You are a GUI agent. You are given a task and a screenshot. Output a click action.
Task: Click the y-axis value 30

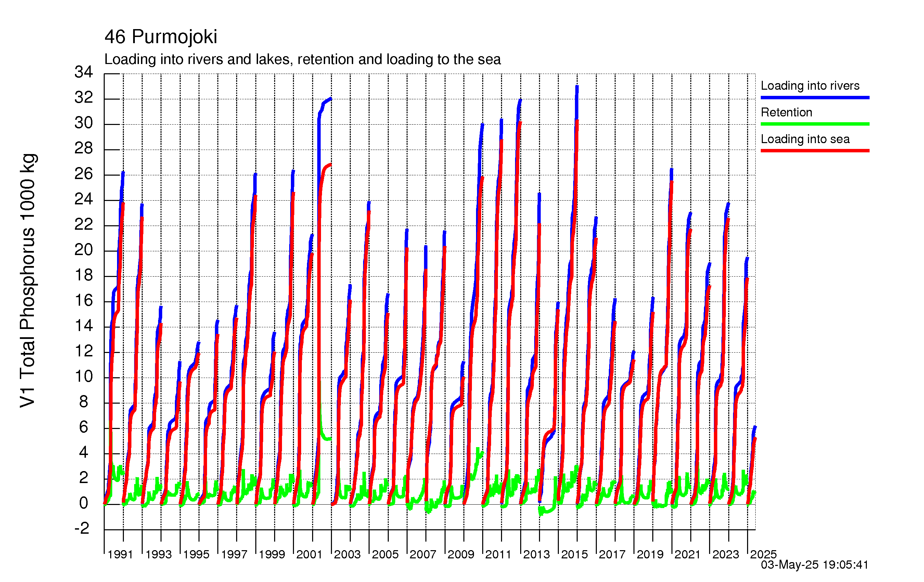tap(84, 123)
